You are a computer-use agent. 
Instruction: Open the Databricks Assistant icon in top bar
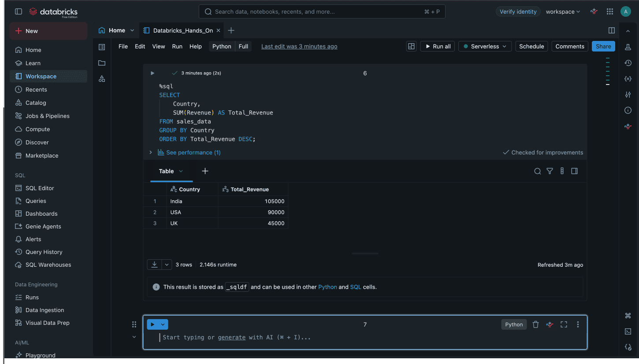pyautogui.click(x=594, y=12)
